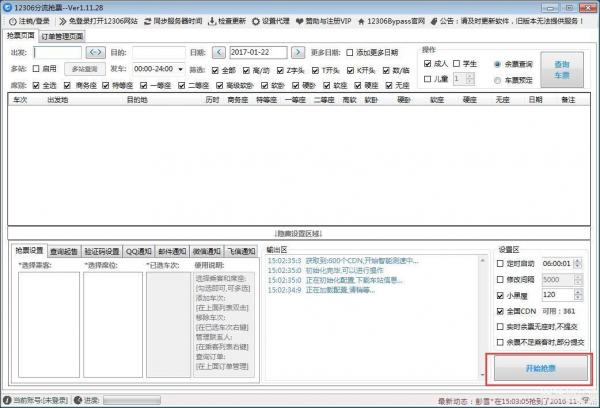The height and width of the screenshot is (408, 600).
Task: Toggle the Z字头 filter checkbox
Action: coord(280,70)
